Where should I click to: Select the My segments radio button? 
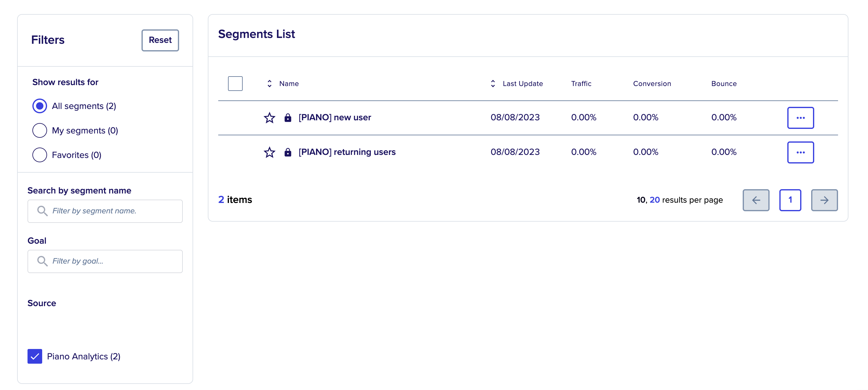pos(39,130)
